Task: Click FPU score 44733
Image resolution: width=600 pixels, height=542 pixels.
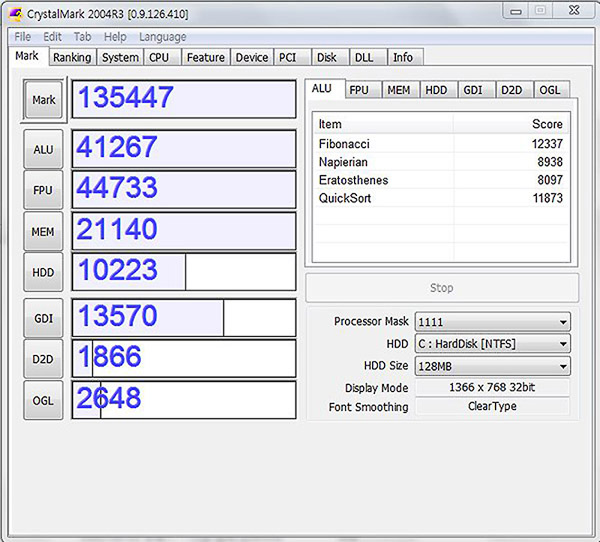Action: point(184,189)
